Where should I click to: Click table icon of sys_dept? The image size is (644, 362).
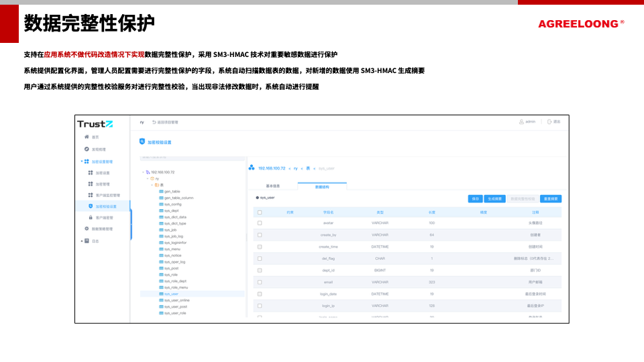pyautogui.click(x=161, y=210)
